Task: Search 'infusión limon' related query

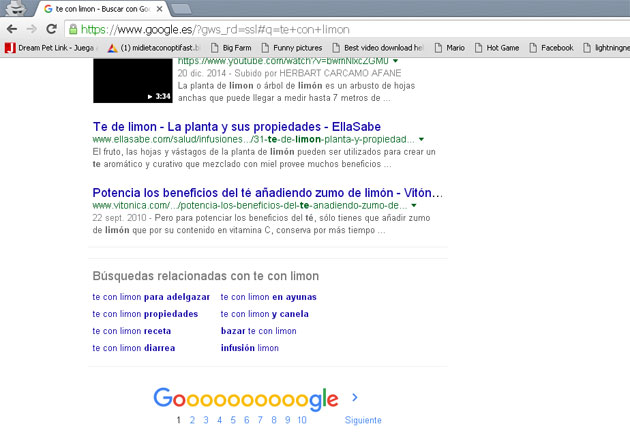Action: coord(250,348)
